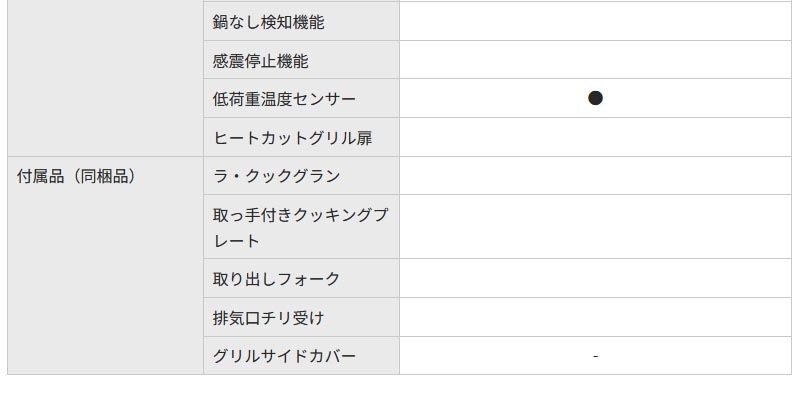
Task: Select the 低荷重温度センサー label
Action: click(x=284, y=99)
